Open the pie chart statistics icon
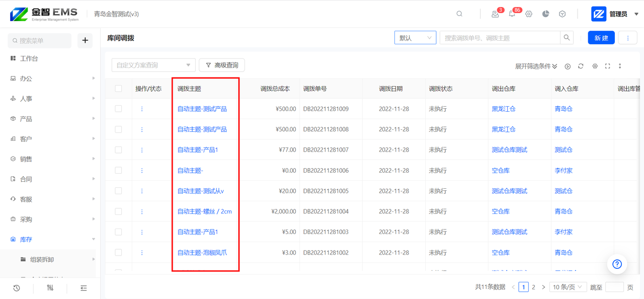The height and width of the screenshot is (299, 644). 546,14
